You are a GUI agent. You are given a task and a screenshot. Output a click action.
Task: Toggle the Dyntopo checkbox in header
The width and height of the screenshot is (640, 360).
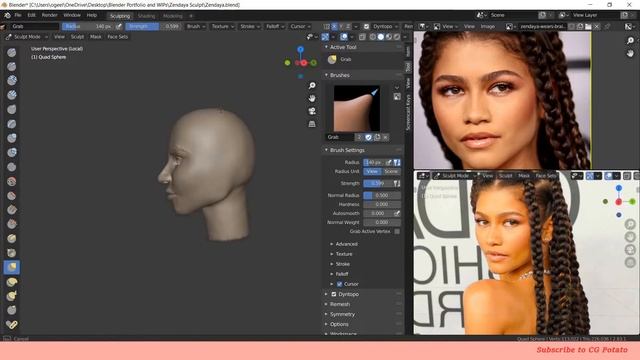coord(366,26)
